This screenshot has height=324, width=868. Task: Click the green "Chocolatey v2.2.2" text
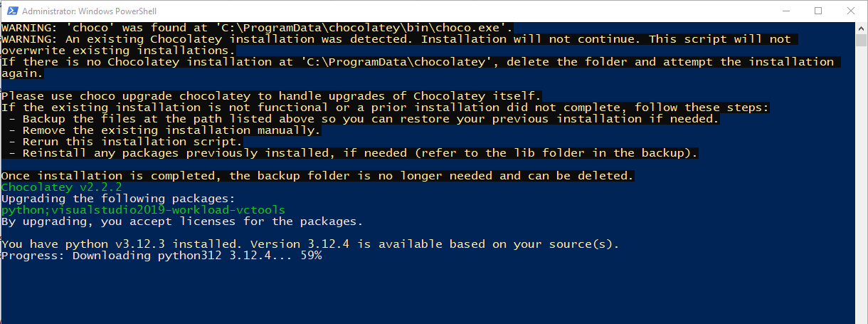point(61,187)
